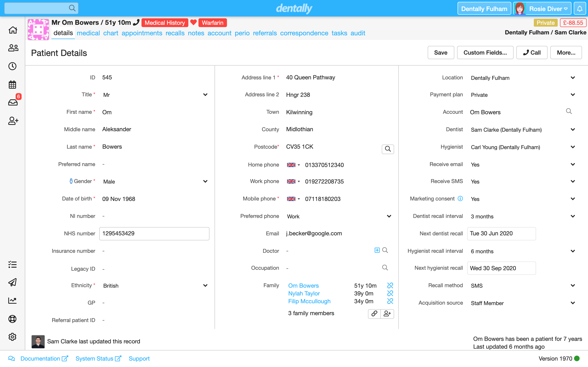Viewport: 588px width, 367px height.
Task: Click the NHS number input field
Action: click(154, 234)
